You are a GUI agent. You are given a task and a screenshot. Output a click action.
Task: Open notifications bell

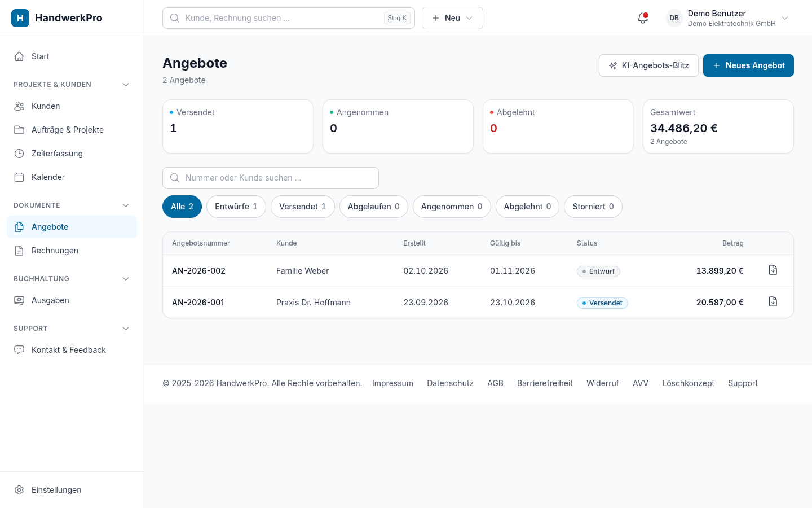coord(643,18)
